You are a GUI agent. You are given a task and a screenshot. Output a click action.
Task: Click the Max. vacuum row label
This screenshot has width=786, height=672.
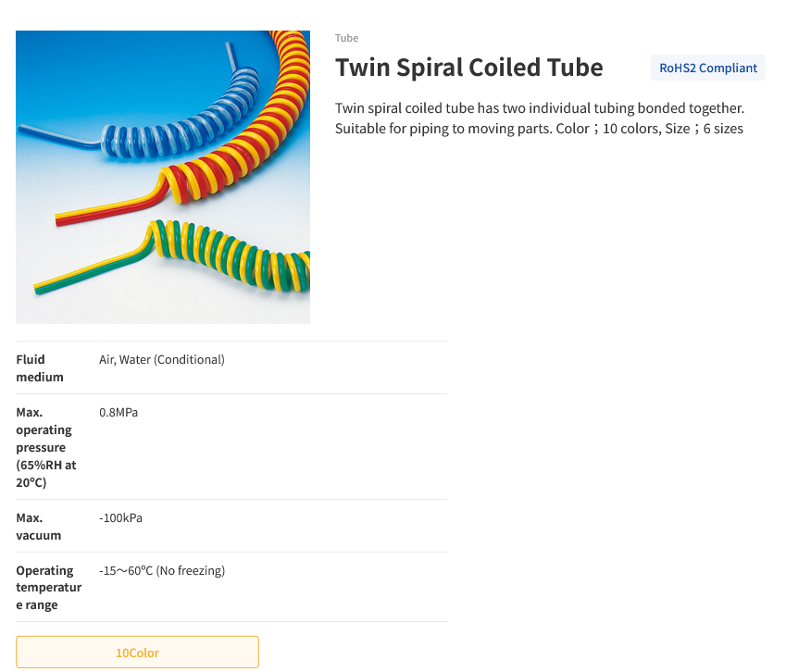38,526
